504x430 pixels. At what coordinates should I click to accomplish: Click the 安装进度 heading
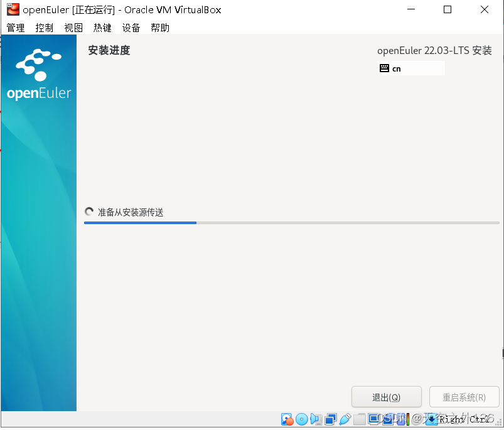[x=109, y=50]
